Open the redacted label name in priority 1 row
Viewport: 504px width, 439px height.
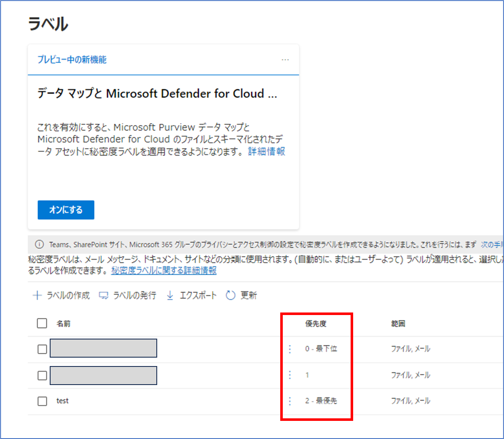click(104, 375)
